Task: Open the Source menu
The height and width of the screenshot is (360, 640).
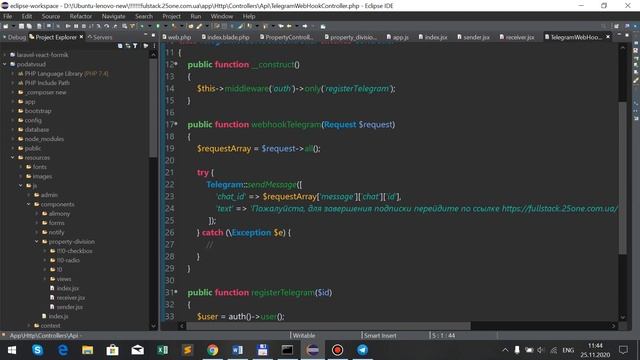Action: coord(51,16)
